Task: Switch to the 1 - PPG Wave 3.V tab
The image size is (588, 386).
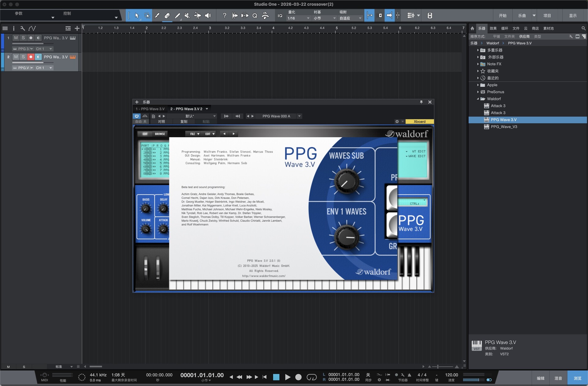Action: pyautogui.click(x=150, y=109)
